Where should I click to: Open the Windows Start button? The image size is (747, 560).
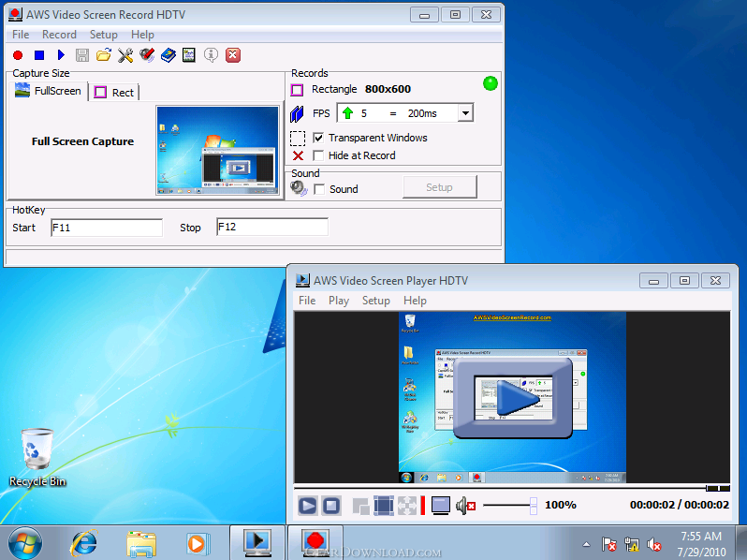pos(24,544)
